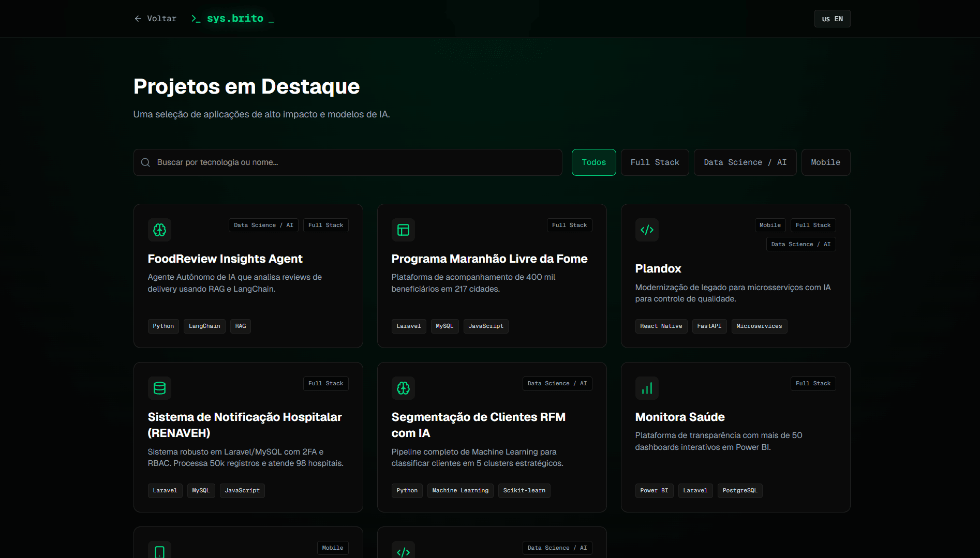Click the FastAPI tag
Viewport: 980px width, 558px height.
point(709,326)
